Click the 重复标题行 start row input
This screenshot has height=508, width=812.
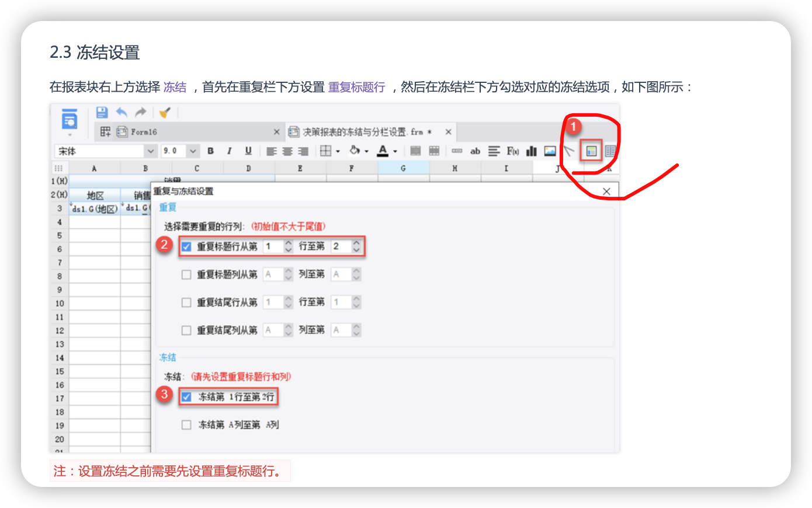(273, 246)
